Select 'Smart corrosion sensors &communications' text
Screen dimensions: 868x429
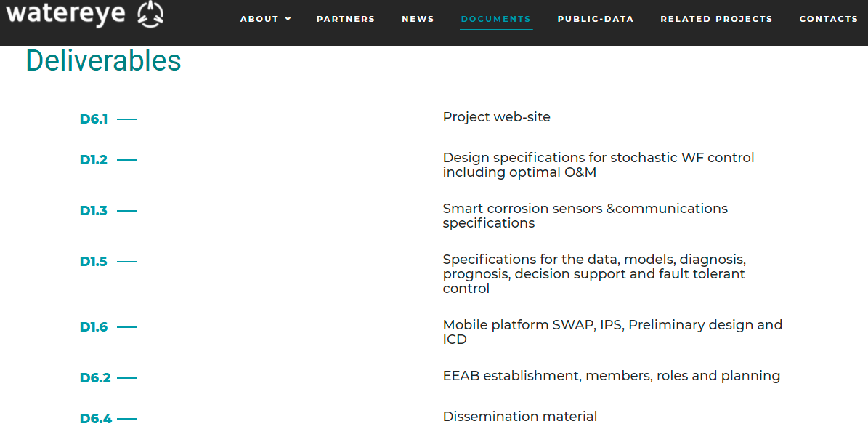pyautogui.click(x=585, y=209)
